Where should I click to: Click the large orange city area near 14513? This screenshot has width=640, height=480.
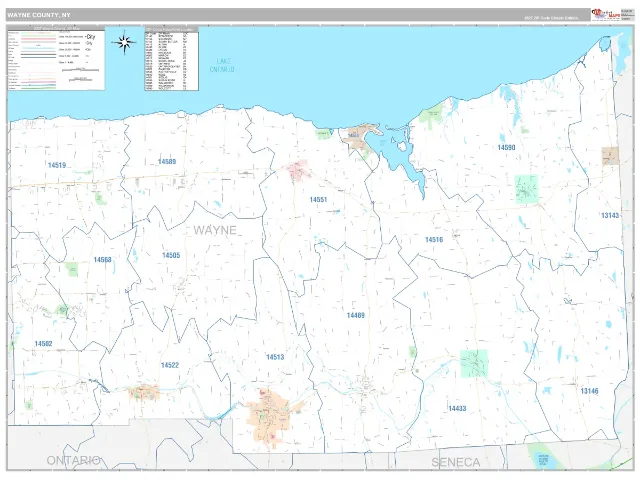271,418
